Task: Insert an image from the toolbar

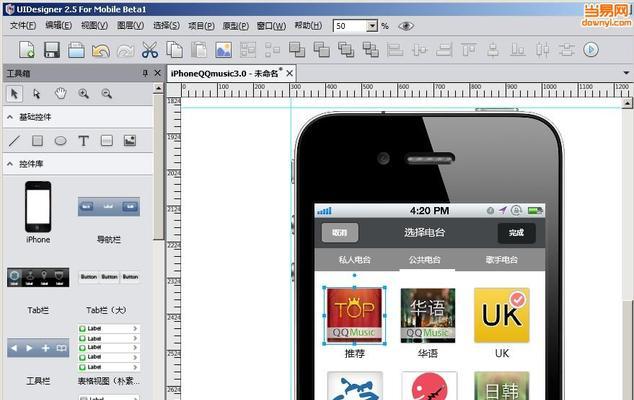Action: tap(224, 50)
